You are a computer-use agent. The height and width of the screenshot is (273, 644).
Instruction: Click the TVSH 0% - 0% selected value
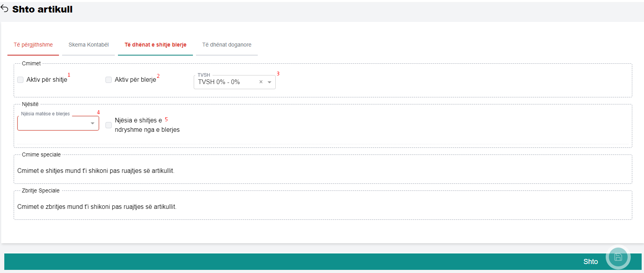tap(219, 82)
